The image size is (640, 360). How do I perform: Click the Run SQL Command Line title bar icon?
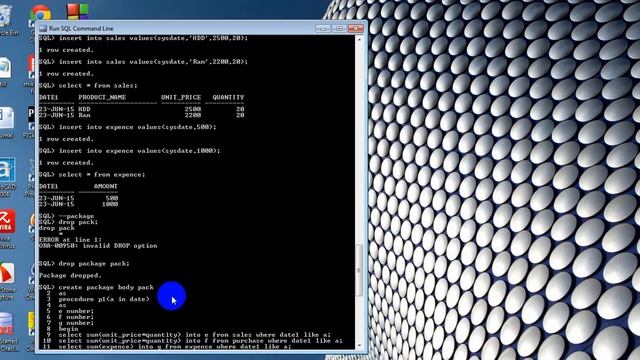(x=43, y=29)
